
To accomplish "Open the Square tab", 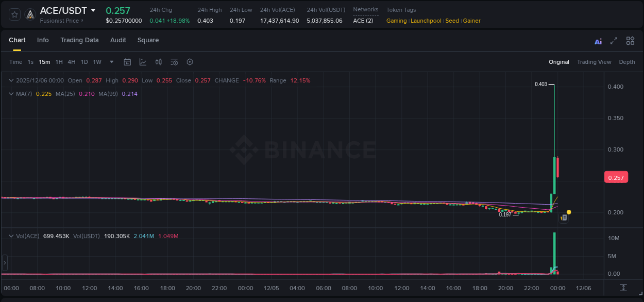I will coord(148,40).
